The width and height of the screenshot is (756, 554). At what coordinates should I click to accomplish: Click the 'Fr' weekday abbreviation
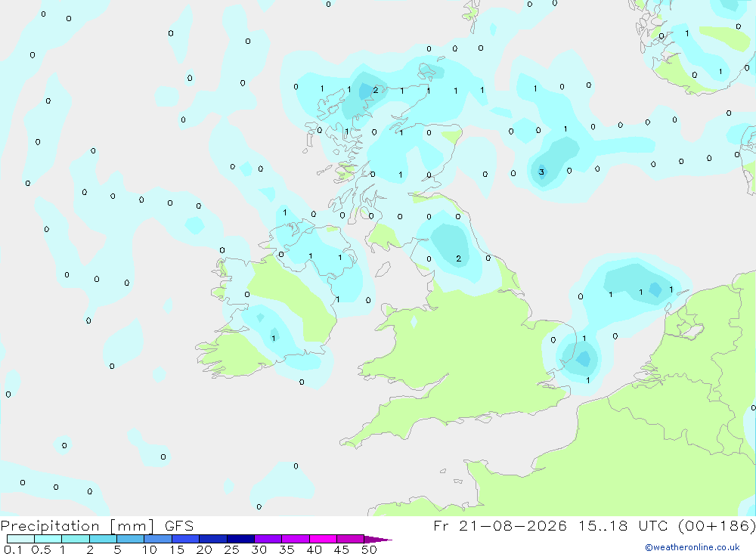pyautogui.click(x=442, y=525)
